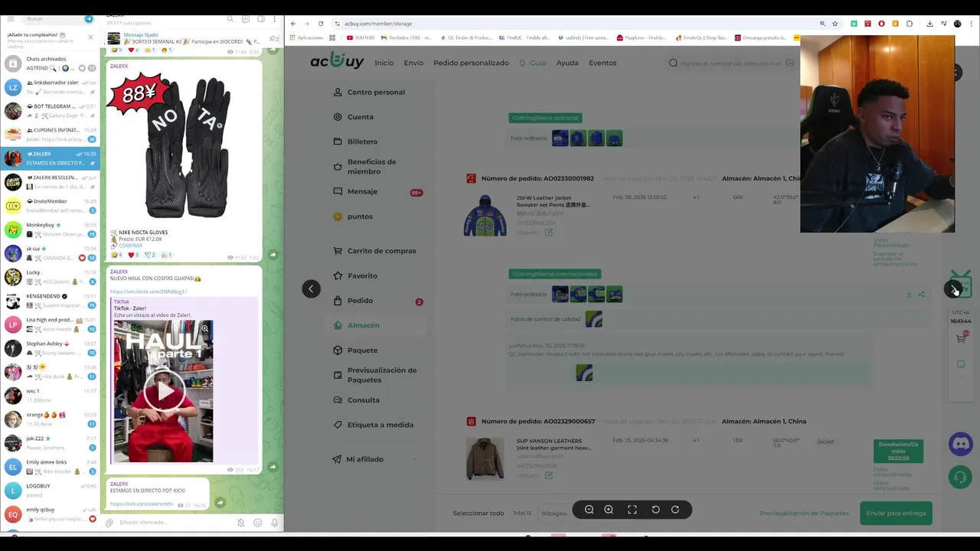980x551 pixels.
Task: Open the kick.com/zalersmith link
Action: pyautogui.click(x=141, y=504)
